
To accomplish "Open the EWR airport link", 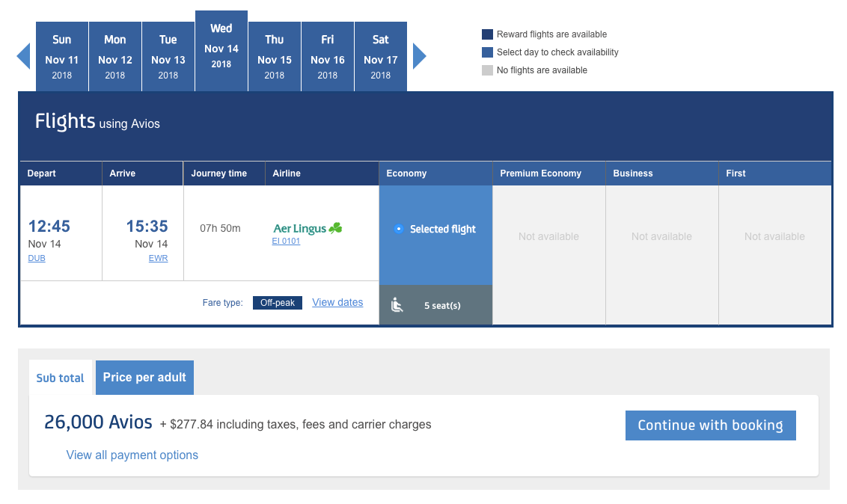I will tap(158, 259).
